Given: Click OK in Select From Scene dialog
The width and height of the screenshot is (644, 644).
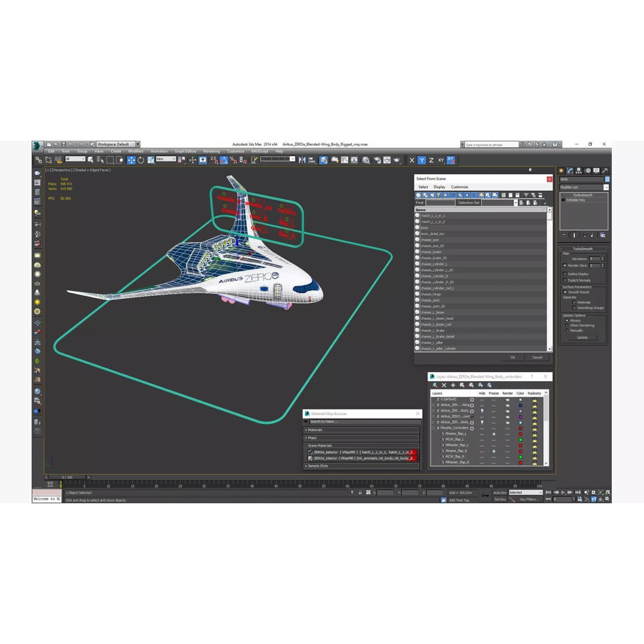Looking at the screenshot, I should (513, 357).
